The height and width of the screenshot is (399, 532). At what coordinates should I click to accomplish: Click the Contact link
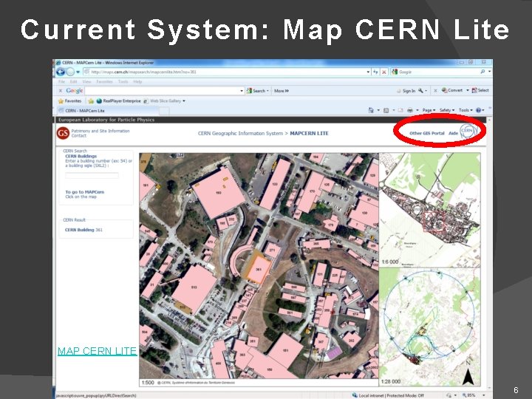[79, 135]
